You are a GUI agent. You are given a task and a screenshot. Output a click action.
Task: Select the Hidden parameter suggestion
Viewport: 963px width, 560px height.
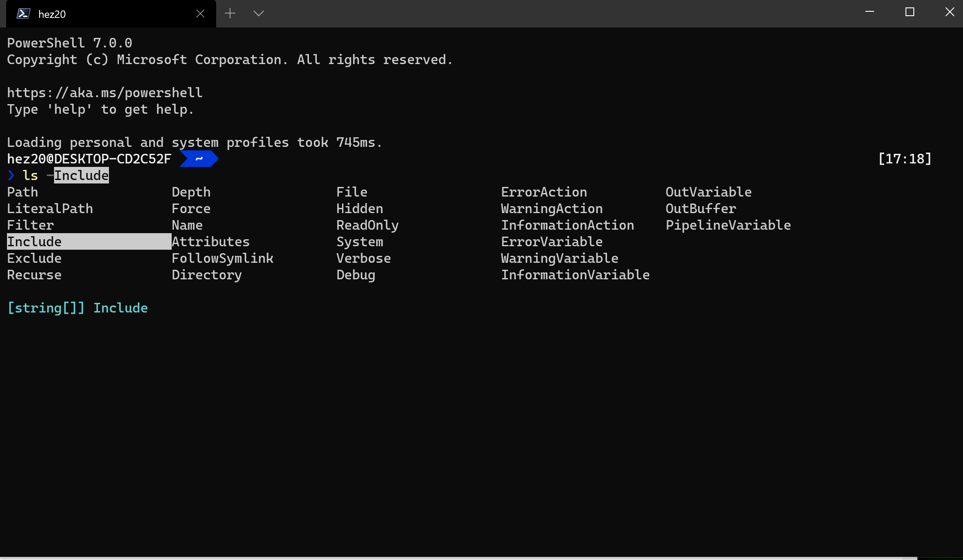coord(359,208)
